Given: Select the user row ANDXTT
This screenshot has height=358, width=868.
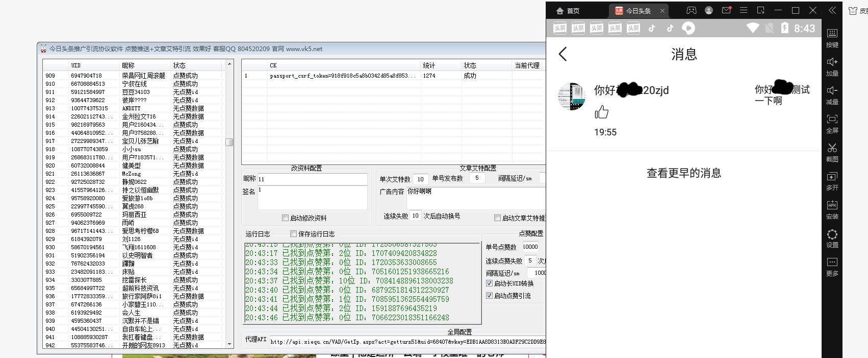Looking at the screenshot, I should pos(133,108).
